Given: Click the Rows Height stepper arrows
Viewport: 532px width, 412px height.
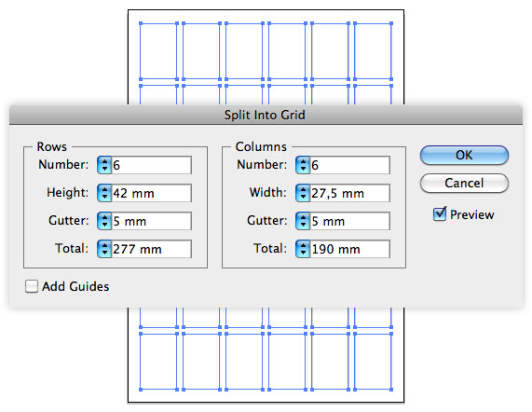Looking at the screenshot, I should [104, 193].
